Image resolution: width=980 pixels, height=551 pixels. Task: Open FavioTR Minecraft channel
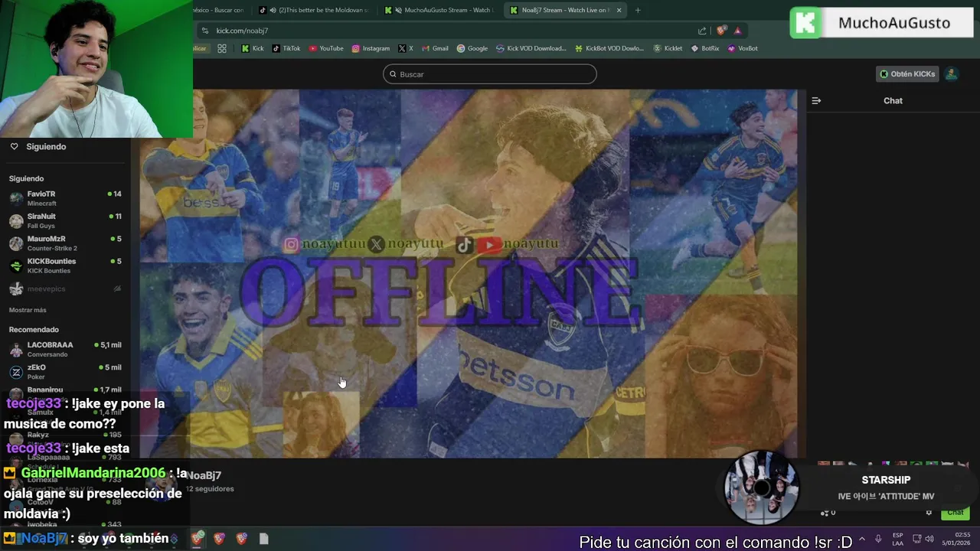[65, 198]
